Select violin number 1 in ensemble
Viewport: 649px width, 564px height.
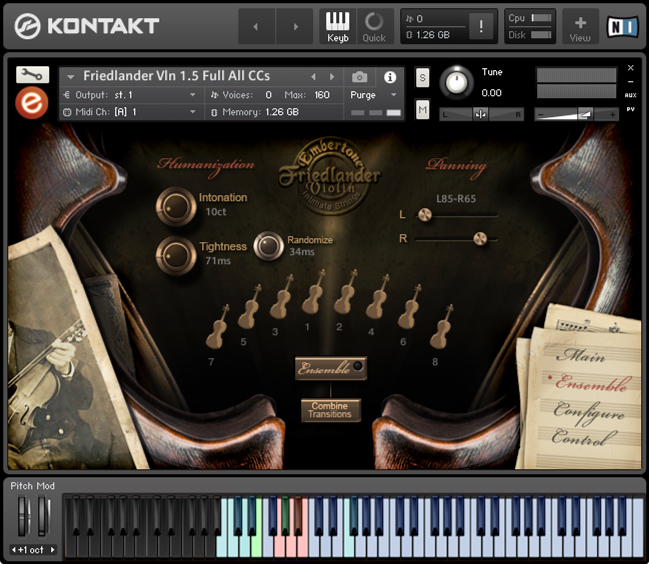(x=313, y=293)
